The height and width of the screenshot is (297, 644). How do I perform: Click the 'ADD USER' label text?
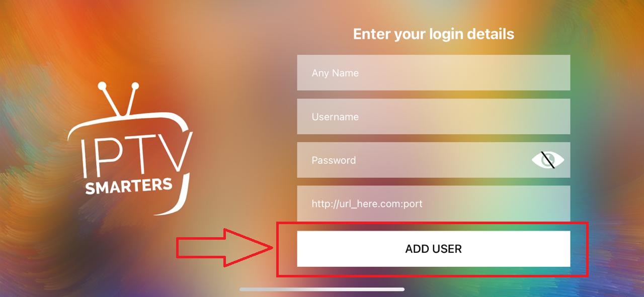click(434, 249)
